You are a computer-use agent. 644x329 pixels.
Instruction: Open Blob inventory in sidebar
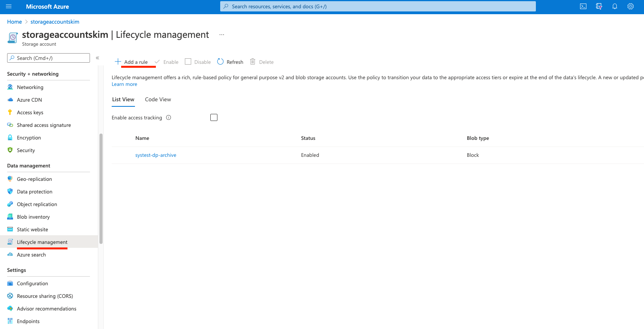pyautogui.click(x=33, y=217)
